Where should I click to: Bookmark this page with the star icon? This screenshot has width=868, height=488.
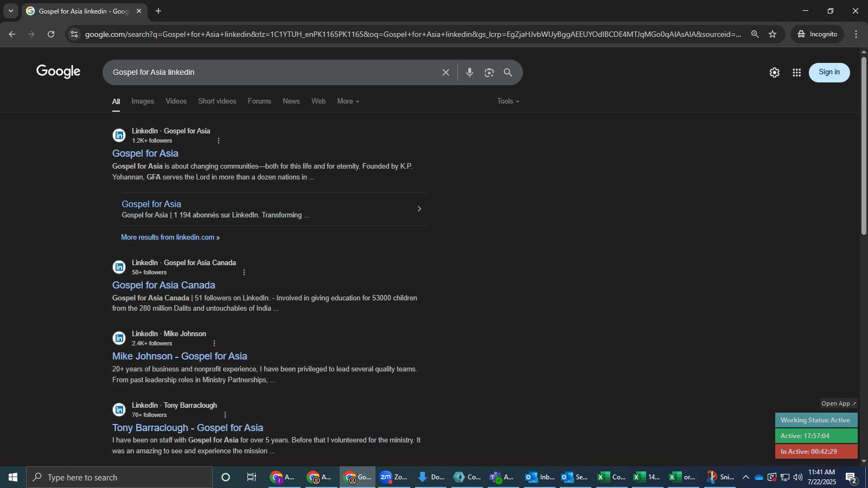pos(773,34)
